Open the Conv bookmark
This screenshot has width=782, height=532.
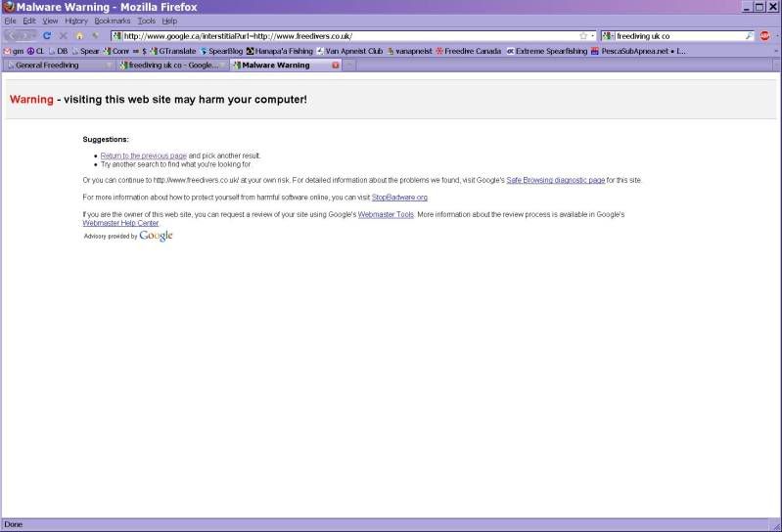(115, 51)
